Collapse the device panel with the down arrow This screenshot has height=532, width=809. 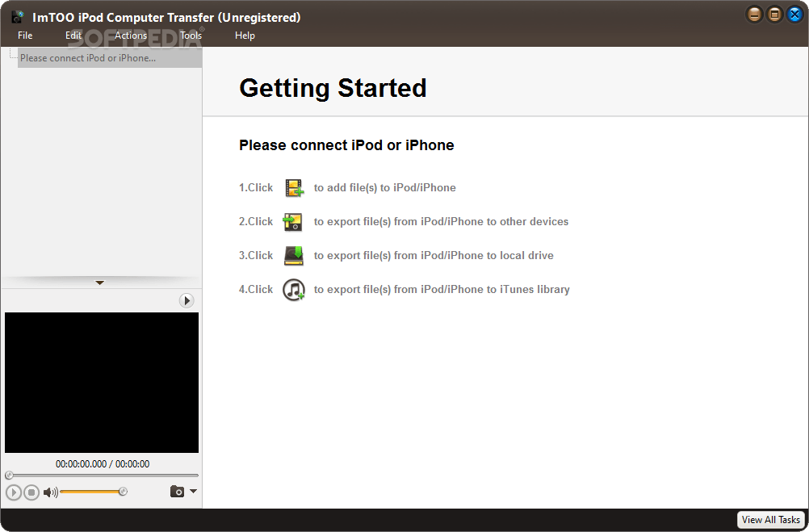pyautogui.click(x=100, y=283)
